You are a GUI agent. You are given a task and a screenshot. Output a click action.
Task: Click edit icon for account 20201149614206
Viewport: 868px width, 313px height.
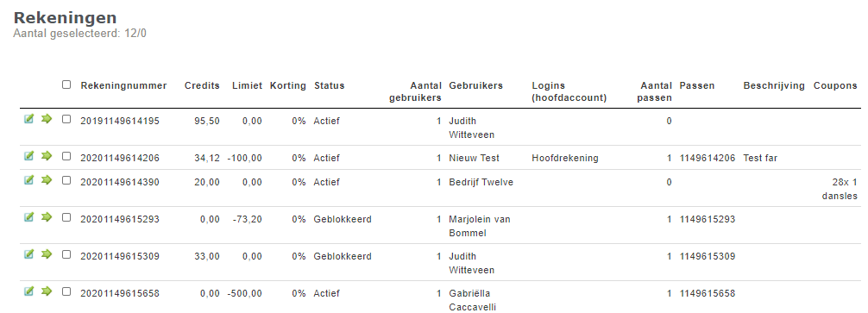click(x=28, y=156)
